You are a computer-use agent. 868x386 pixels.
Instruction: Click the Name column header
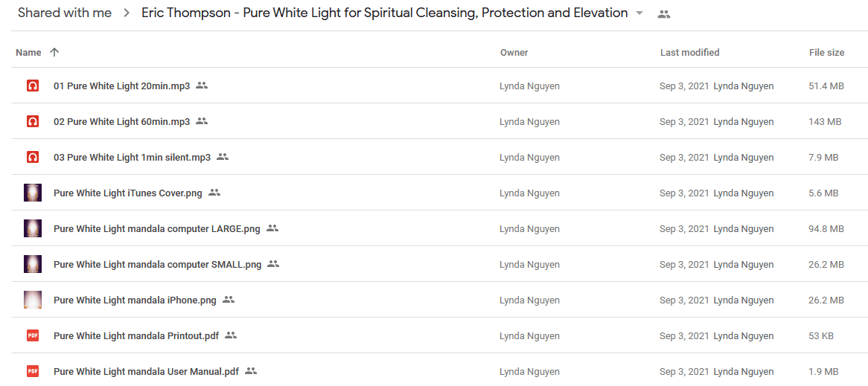point(28,53)
